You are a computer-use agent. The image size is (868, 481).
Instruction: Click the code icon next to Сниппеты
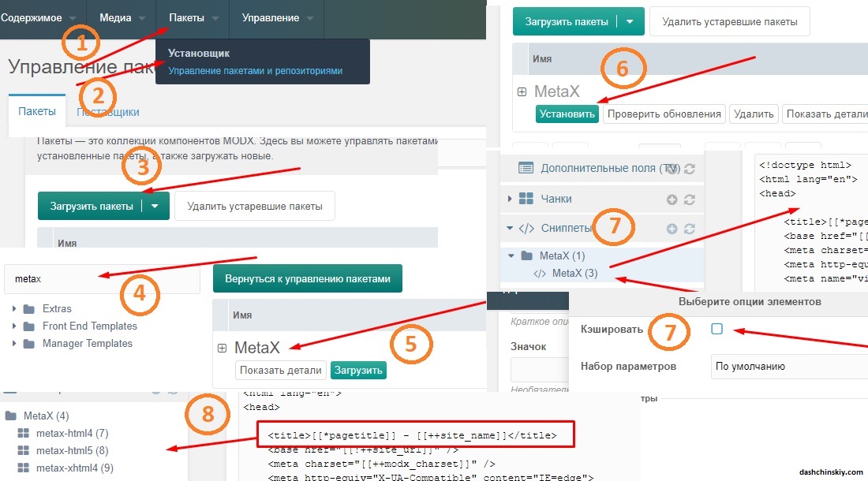527,227
